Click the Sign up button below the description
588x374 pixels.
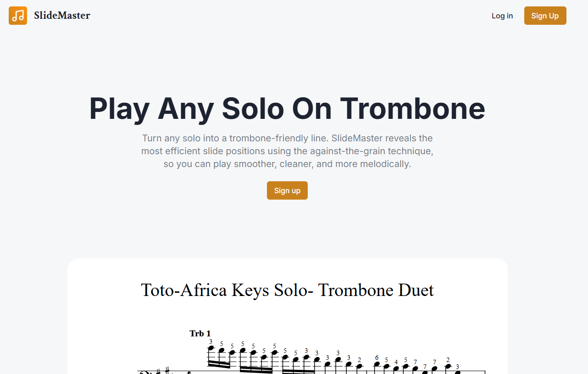click(x=287, y=190)
